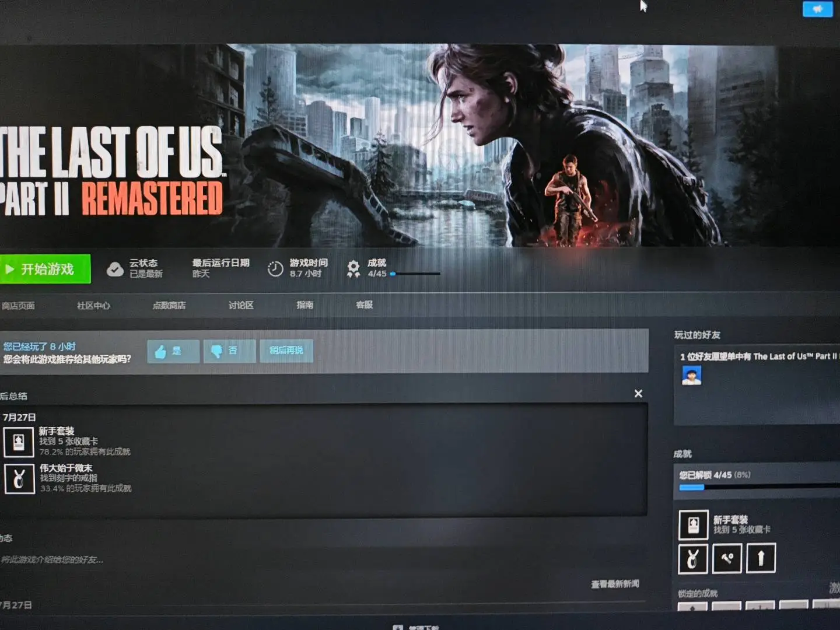Click the 新手套装 achievement title in the summary
Image resolution: width=840 pixels, height=630 pixels.
(57, 431)
